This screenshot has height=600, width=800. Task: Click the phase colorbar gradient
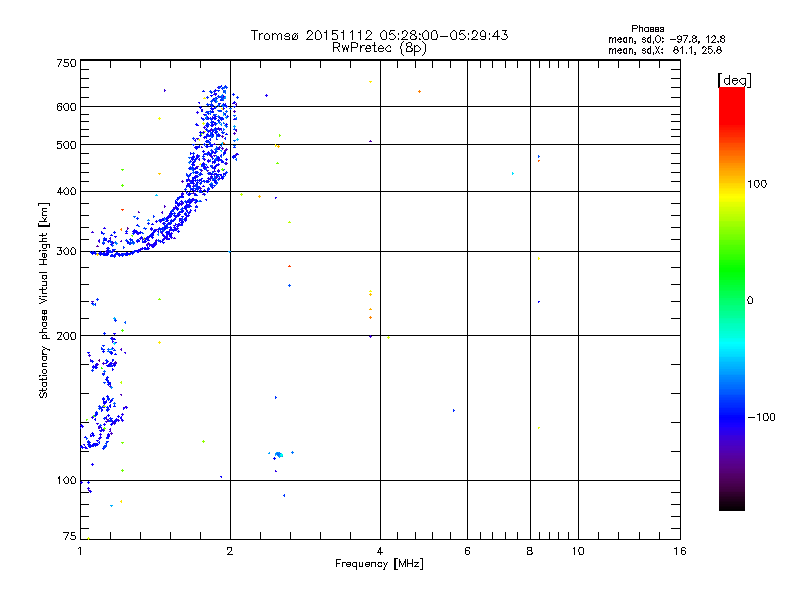(x=732, y=299)
